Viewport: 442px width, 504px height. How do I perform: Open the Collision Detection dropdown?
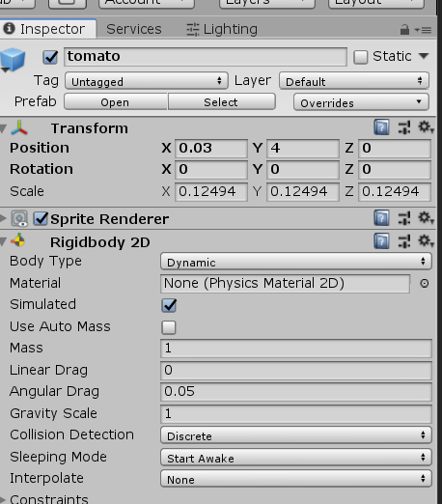[x=296, y=435]
